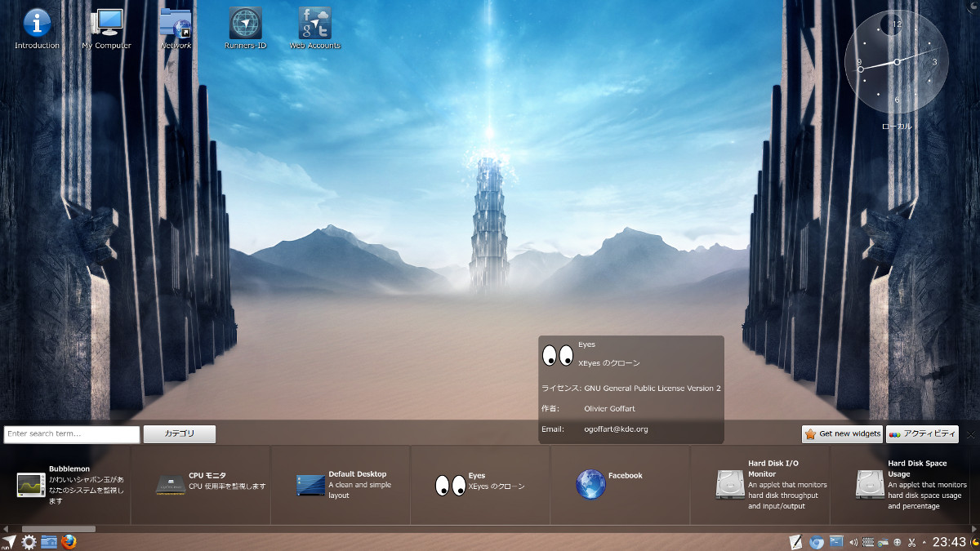Click the ローカル label under the clock

click(x=897, y=127)
